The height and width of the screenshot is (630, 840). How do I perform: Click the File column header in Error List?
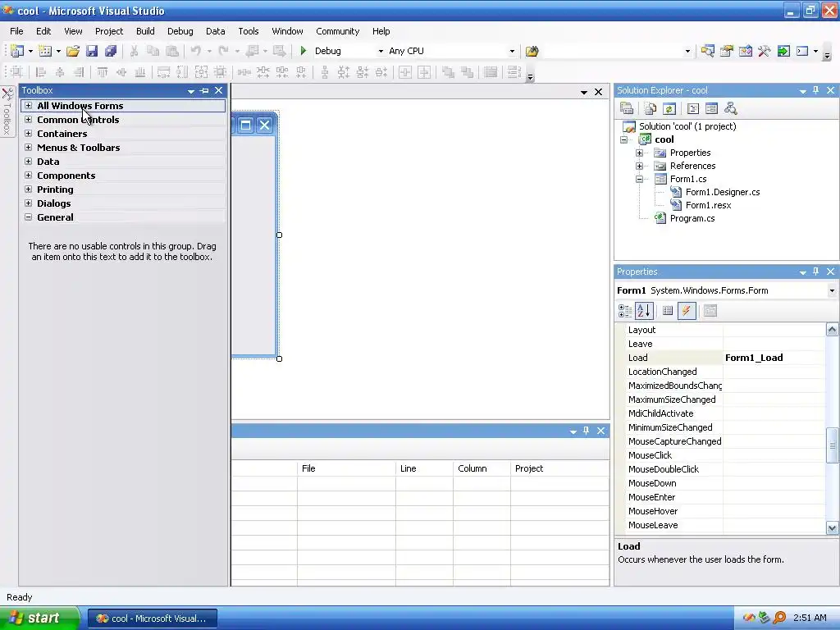click(346, 468)
